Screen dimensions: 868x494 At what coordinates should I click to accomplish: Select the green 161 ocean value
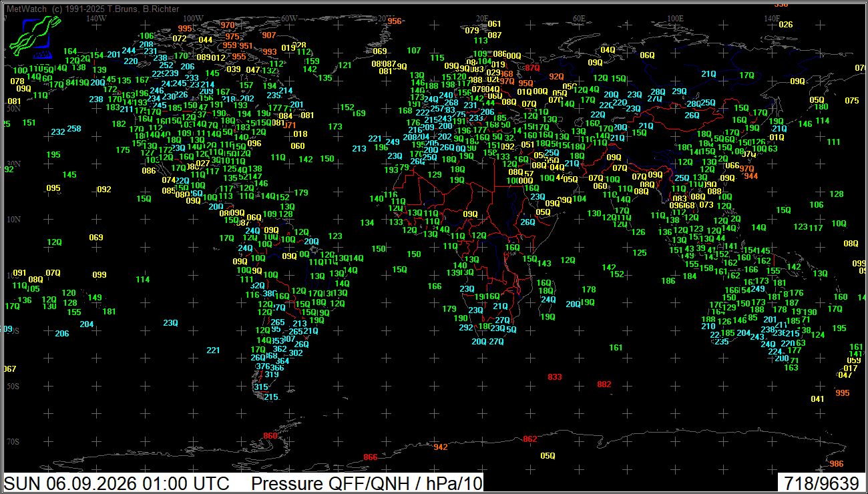[616, 348]
